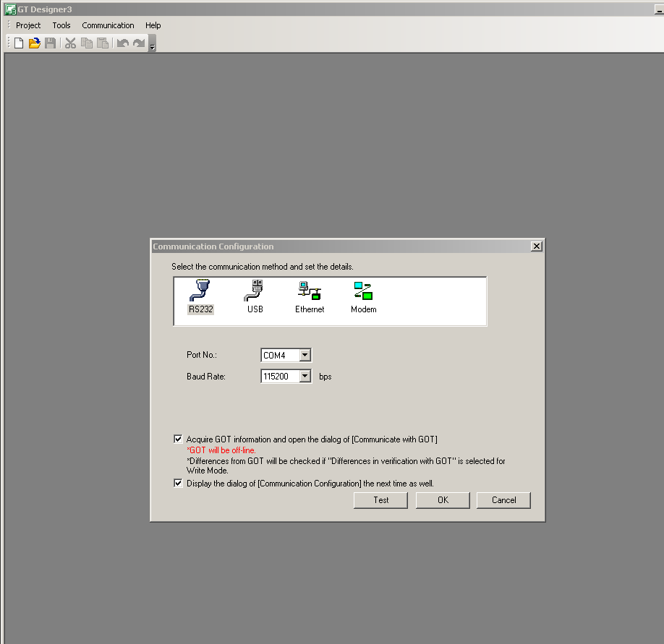664x644 pixels.
Task: Select the USB communication method
Action: (255, 296)
